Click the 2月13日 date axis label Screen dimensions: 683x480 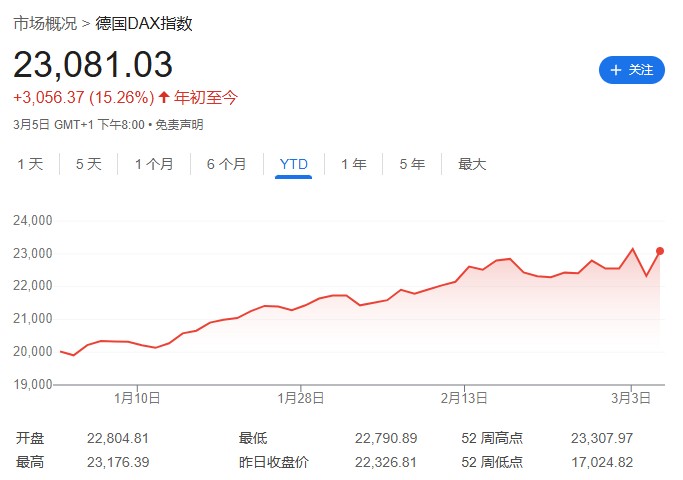[464, 398]
